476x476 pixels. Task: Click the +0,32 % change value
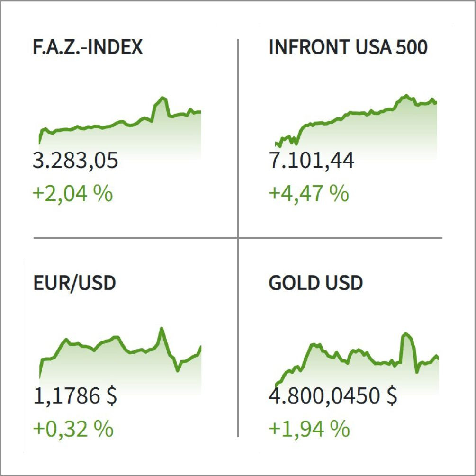73,429
